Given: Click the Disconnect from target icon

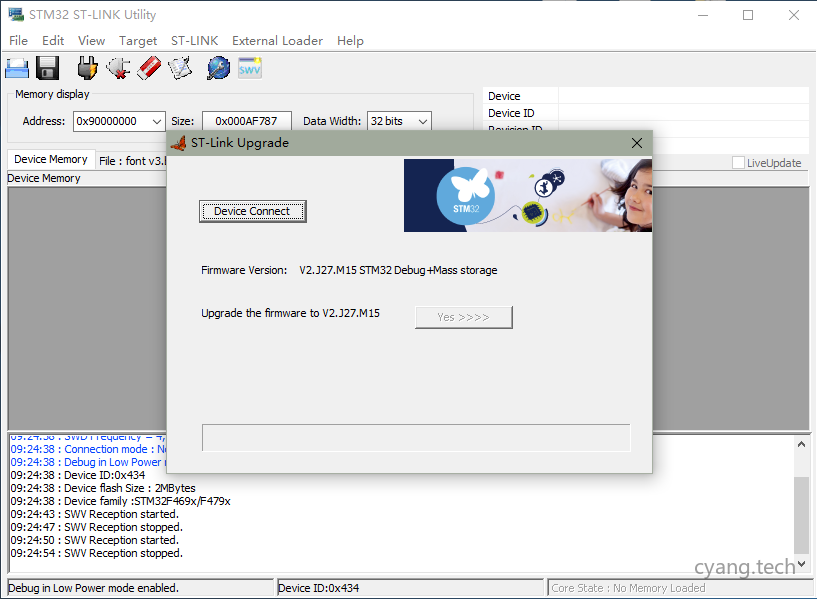Looking at the screenshot, I should 118,68.
